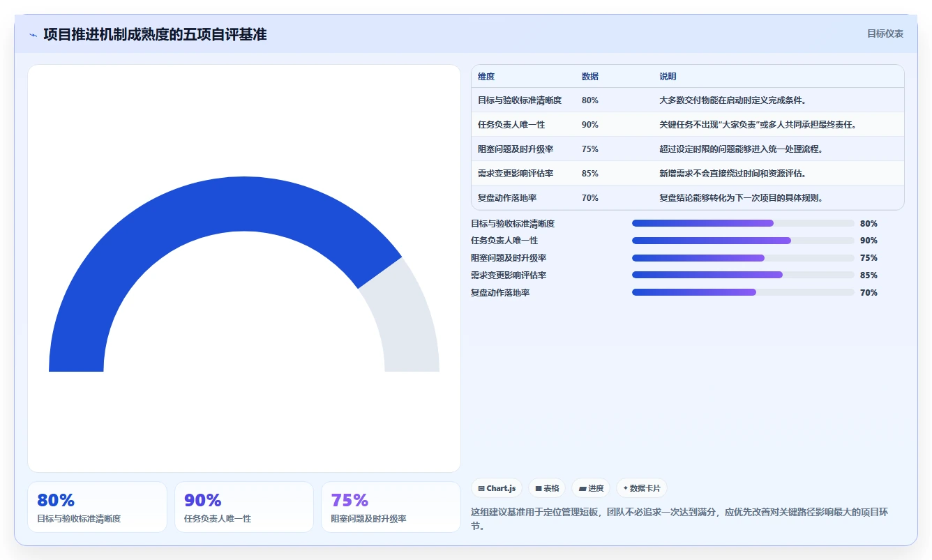932x560 pixels.
Task: Click the 85% value right of progress bar
Action: pos(869,275)
